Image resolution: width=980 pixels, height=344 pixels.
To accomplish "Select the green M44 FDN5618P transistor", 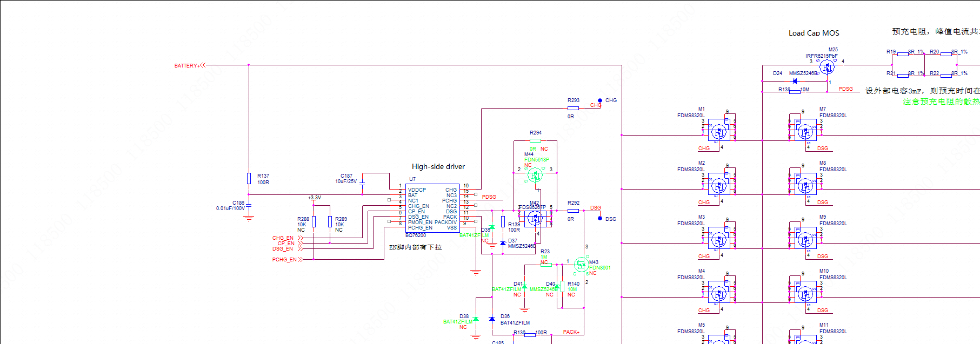I will (535, 175).
